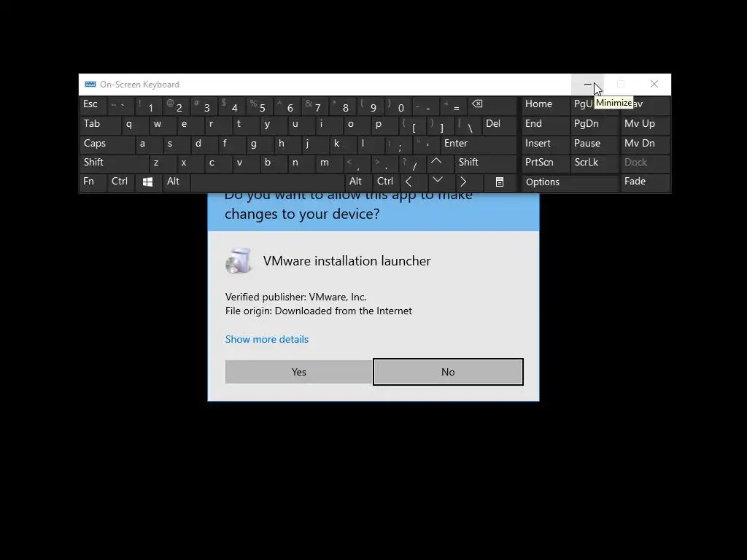Screen dimensions: 747x560
Task: Click the On-Screen Keyboard title icon
Action: click(x=90, y=85)
